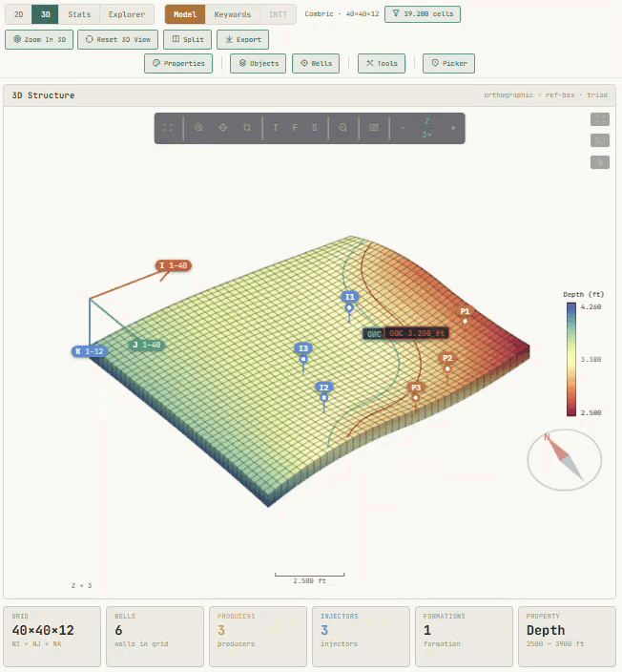Click the '3D Structure' panel title
622x672 pixels.
[43, 95]
